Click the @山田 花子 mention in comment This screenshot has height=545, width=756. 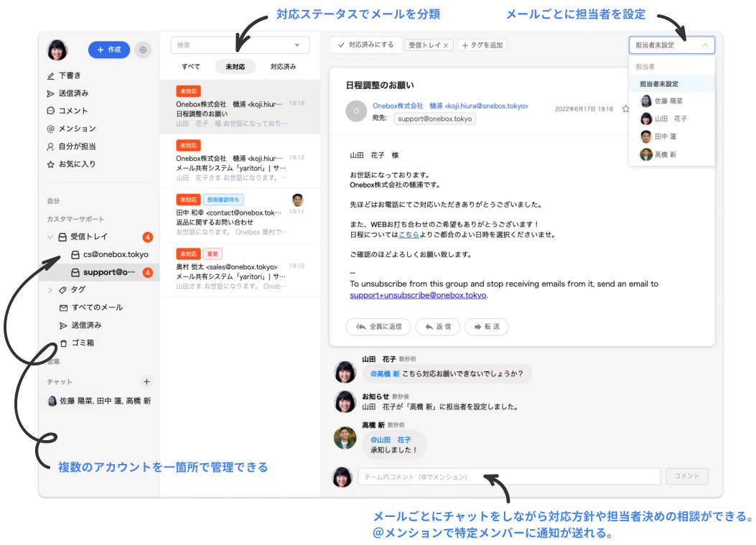(x=391, y=440)
